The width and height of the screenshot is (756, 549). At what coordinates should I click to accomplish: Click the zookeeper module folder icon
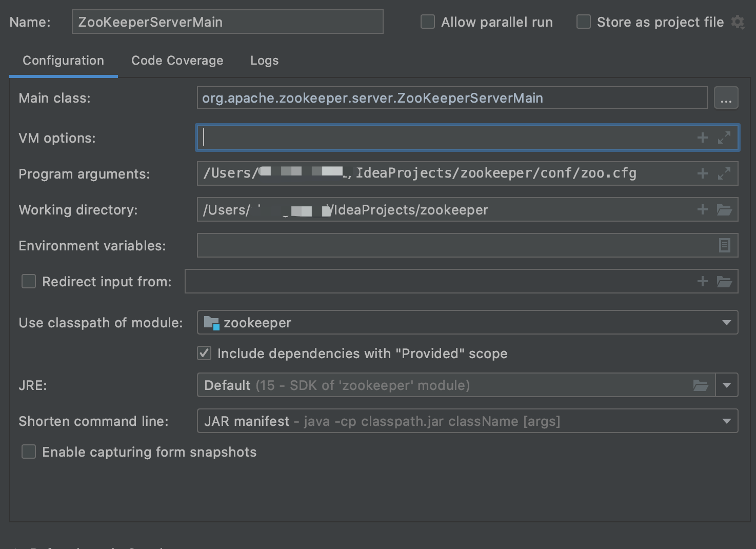[x=211, y=323]
